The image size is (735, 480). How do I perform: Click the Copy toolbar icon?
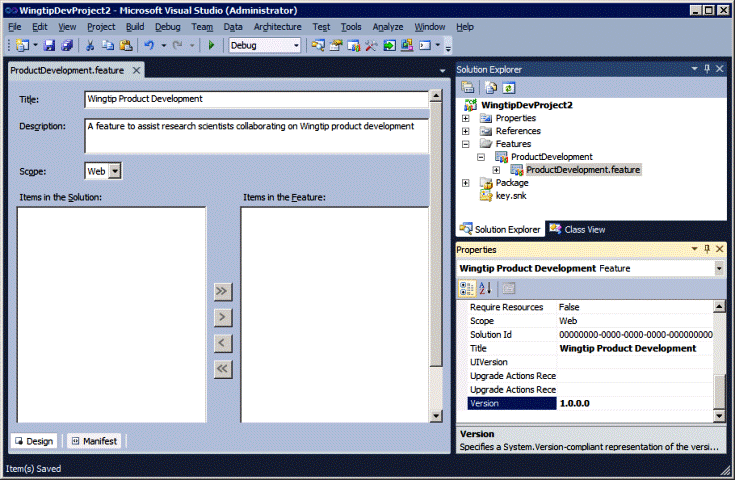108,45
